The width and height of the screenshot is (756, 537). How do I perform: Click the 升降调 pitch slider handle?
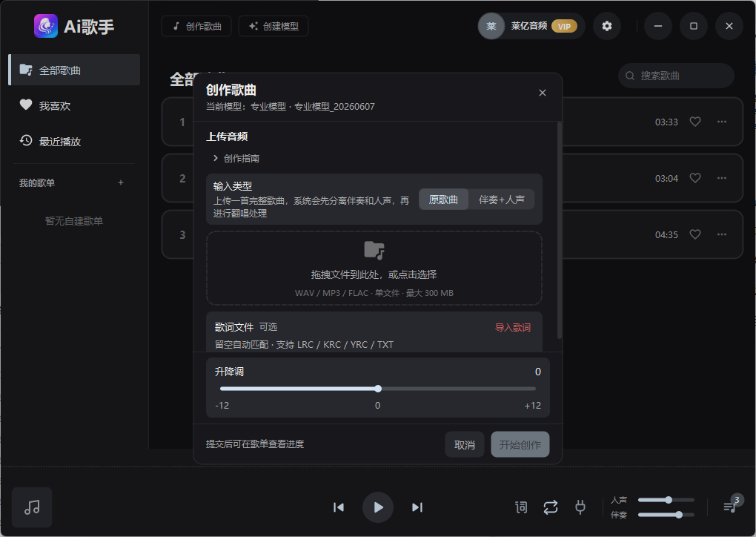(378, 389)
